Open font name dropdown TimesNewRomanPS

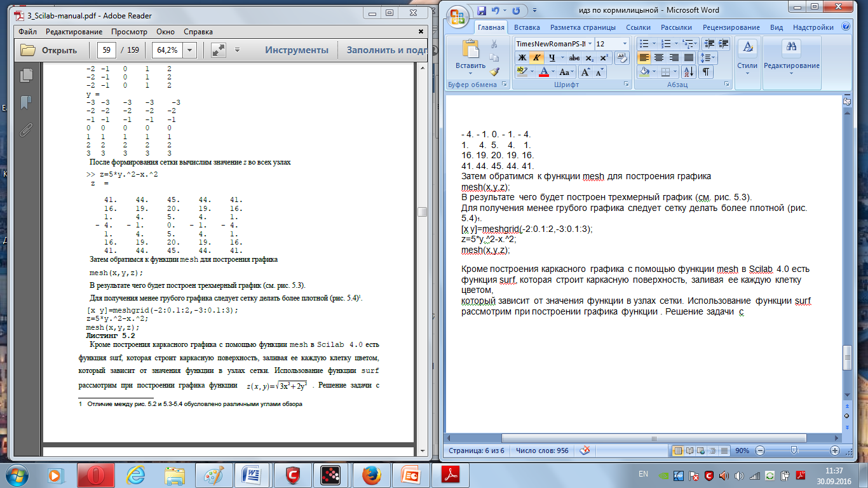tap(590, 44)
